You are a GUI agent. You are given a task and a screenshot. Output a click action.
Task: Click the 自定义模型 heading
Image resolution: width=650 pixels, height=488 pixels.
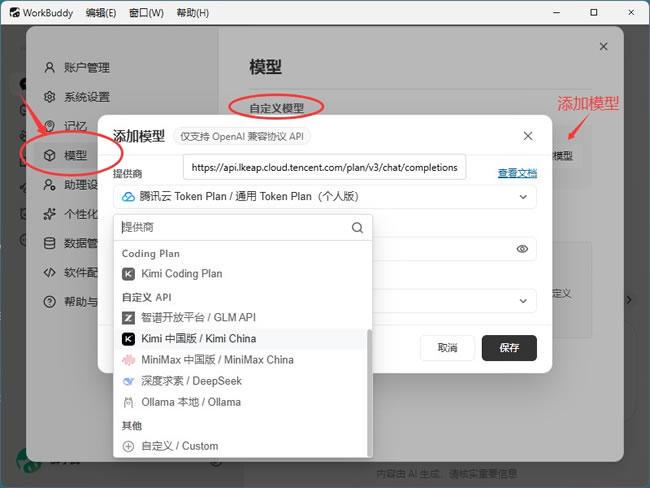[x=276, y=108]
